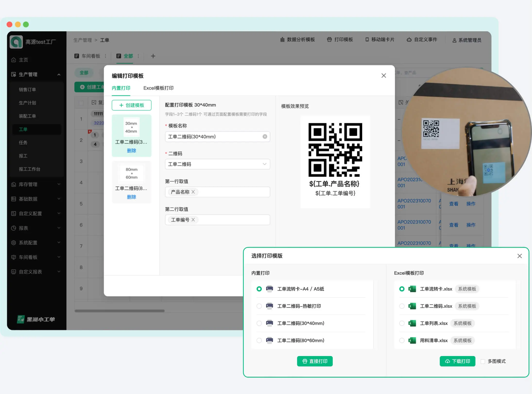Select 工单 in the sidebar
The height and width of the screenshot is (394, 532).
[23, 129]
